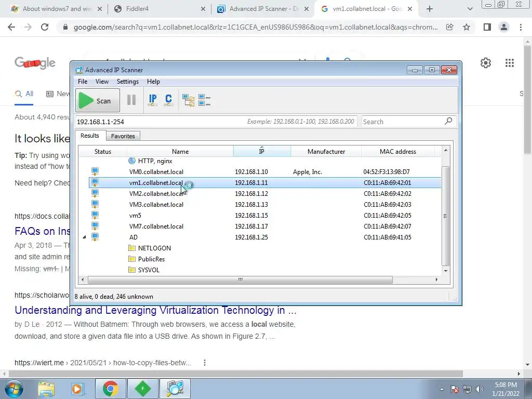Open Chrome's three-dot menu
532x399 pixels.
521,27
